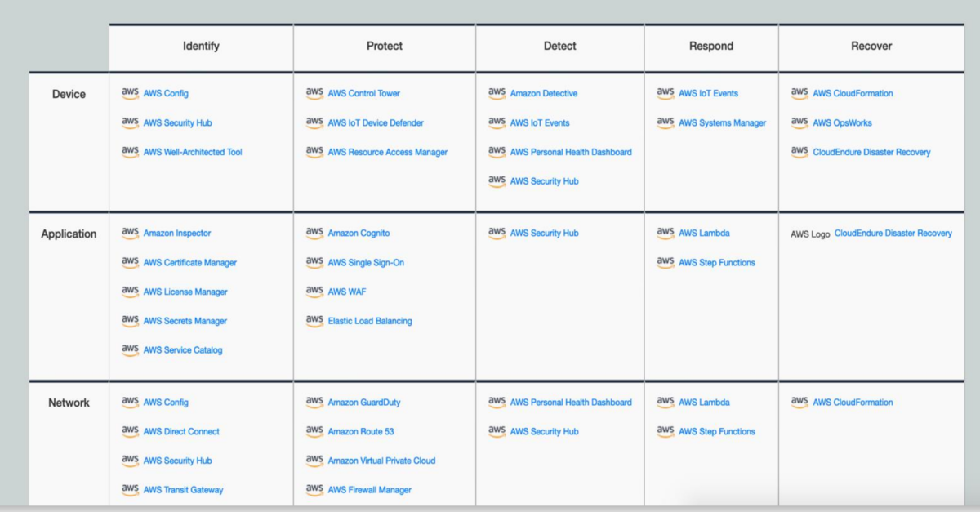Click the aws icon next to AWS Systems Manager

[x=665, y=122]
